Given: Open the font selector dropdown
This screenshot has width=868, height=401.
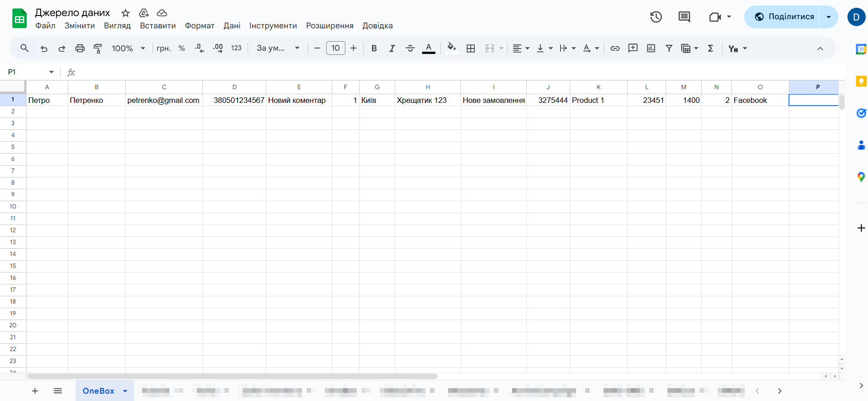Looking at the screenshot, I should (278, 48).
